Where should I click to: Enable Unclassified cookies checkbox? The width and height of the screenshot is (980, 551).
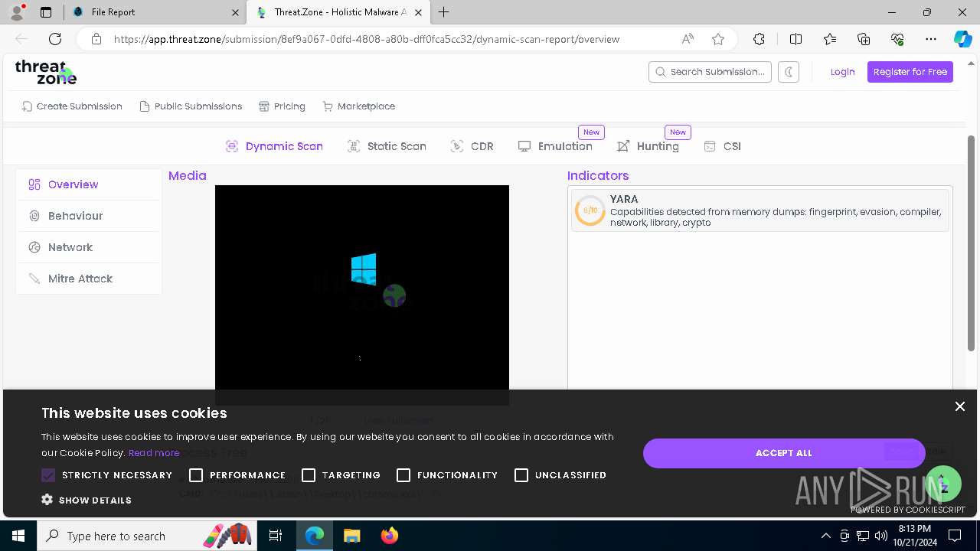pyautogui.click(x=521, y=475)
